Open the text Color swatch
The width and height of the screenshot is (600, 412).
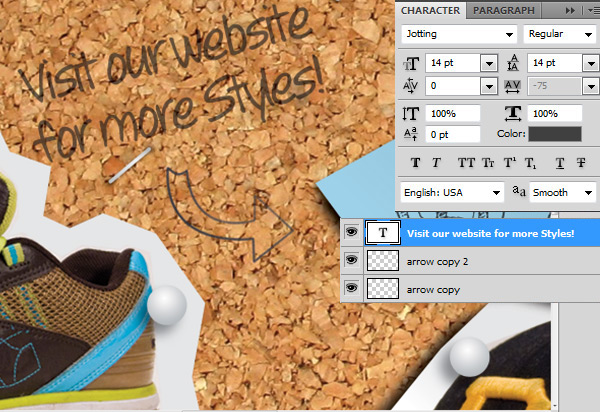pos(555,134)
